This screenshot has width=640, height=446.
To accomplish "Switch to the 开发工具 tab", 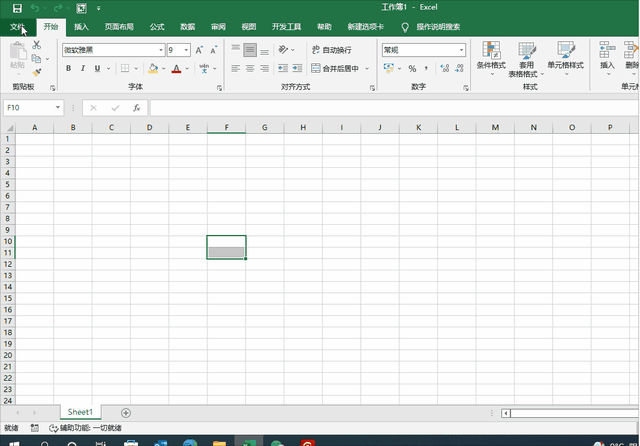I will pyautogui.click(x=287, y=27).
